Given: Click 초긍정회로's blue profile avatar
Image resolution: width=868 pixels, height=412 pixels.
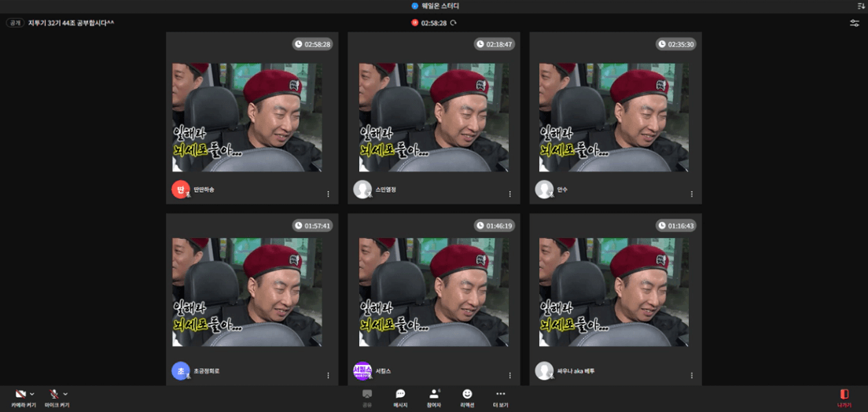Looking at the screenshot, I should pos(180,370).
